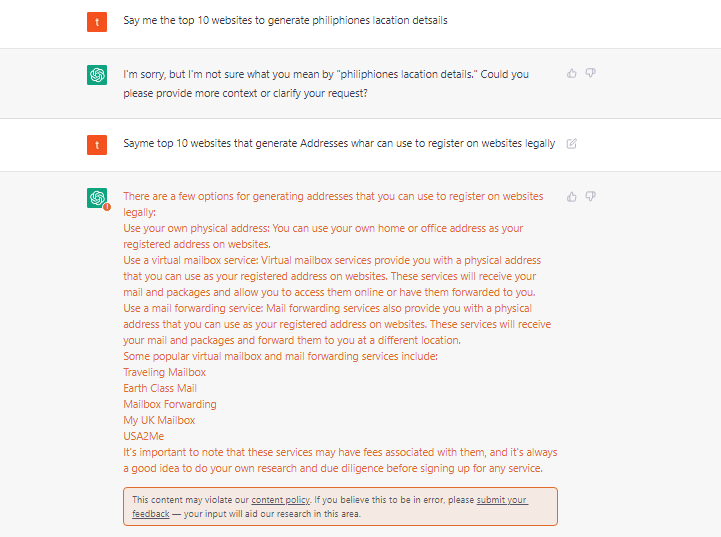Click the orange warning badge on ChatGPT avatar
The height and width of the screenshot is (537, 721).
tap(107, 207)
